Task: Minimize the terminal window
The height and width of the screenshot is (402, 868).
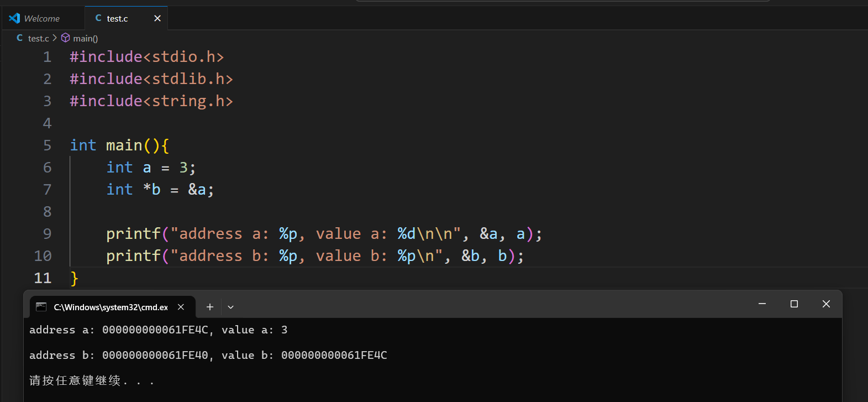Action: 762,304
